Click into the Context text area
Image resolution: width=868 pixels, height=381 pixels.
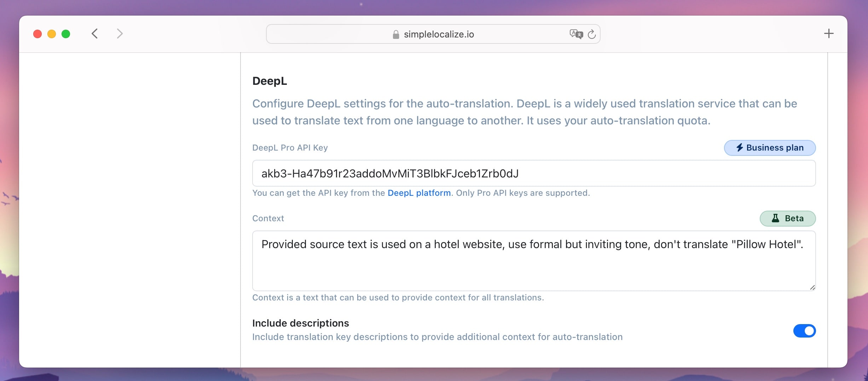534,261
